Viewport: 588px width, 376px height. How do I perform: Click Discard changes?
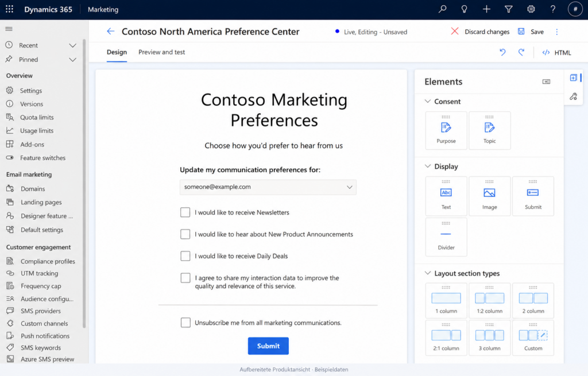click(x=481, y=32)
